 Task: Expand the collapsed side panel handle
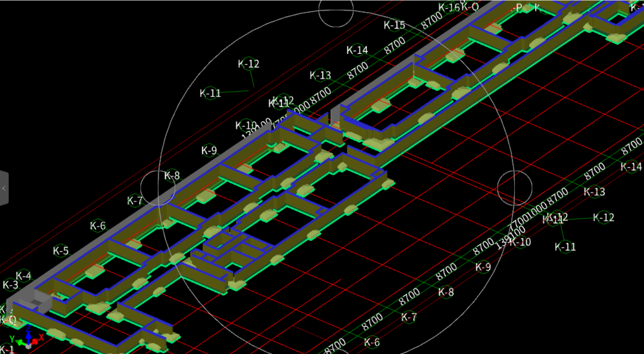tap(4, 188)
